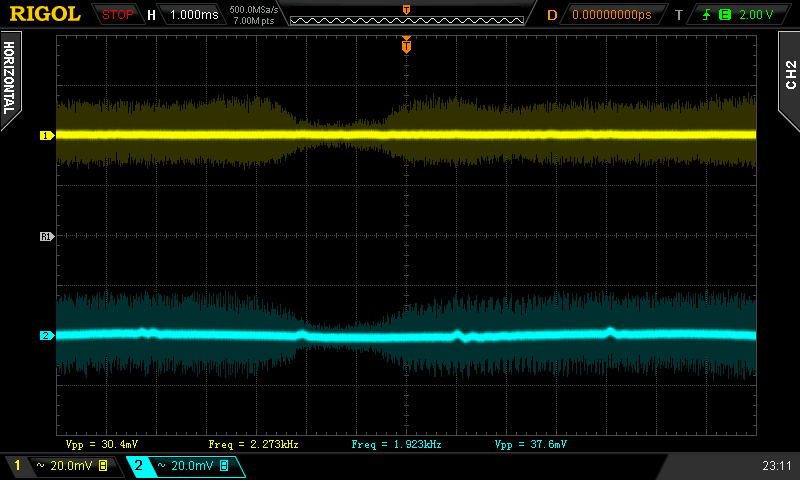The width and height of the screenshot is (800, 480).
Task: Select the 2.00 V trigger level value
Action: (756, 15)
